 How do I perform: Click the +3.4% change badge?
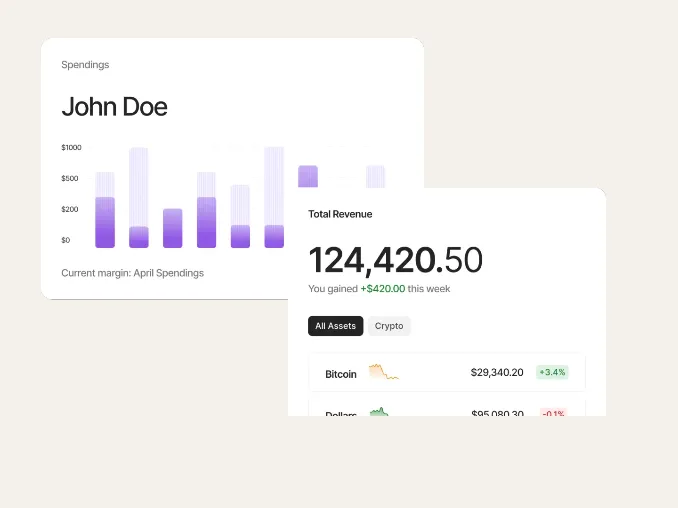552,372
